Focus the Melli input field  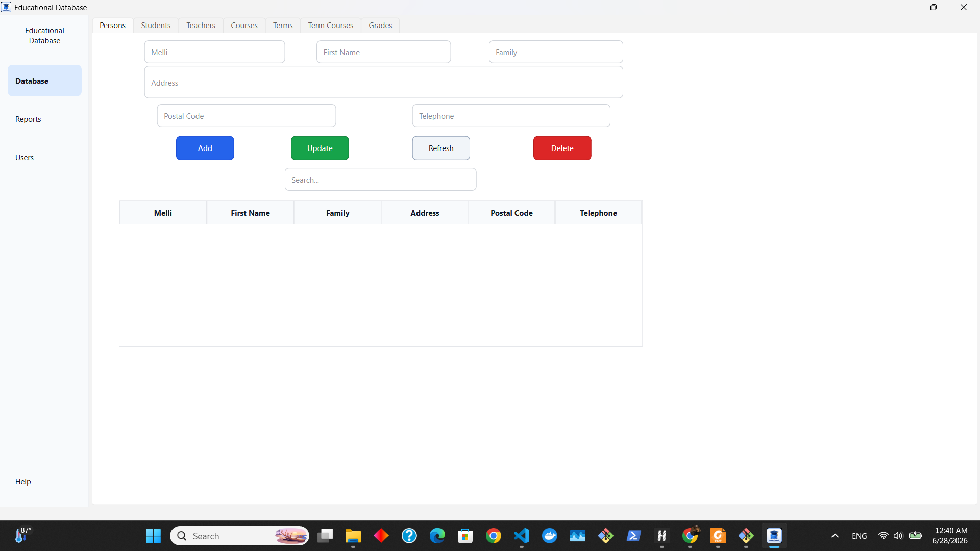[x=214, y=52]
